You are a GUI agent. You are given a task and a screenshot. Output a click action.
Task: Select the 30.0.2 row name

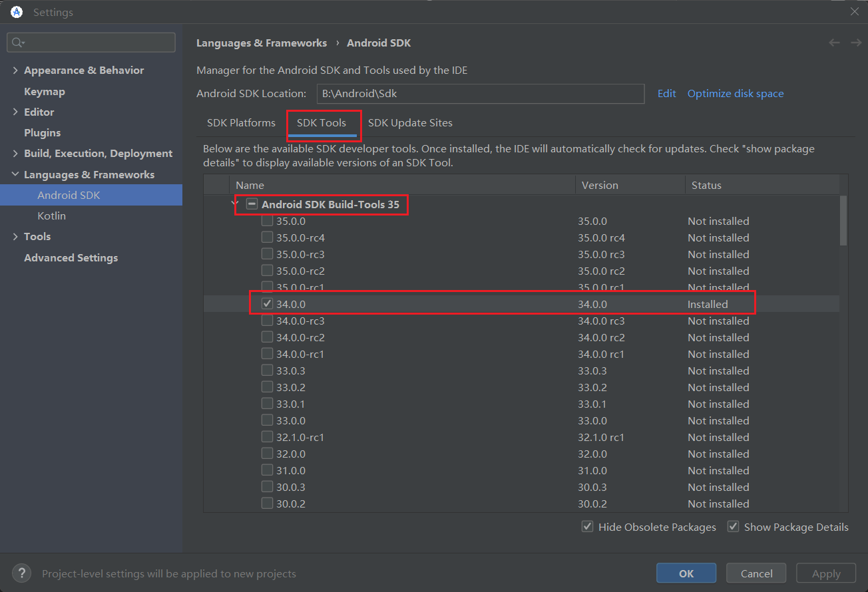(291, 504)
